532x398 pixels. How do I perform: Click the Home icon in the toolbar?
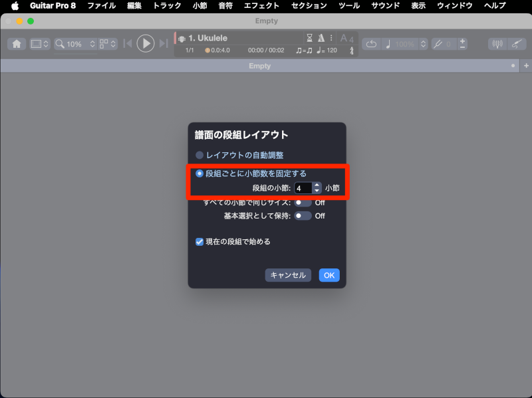point(17,44)
